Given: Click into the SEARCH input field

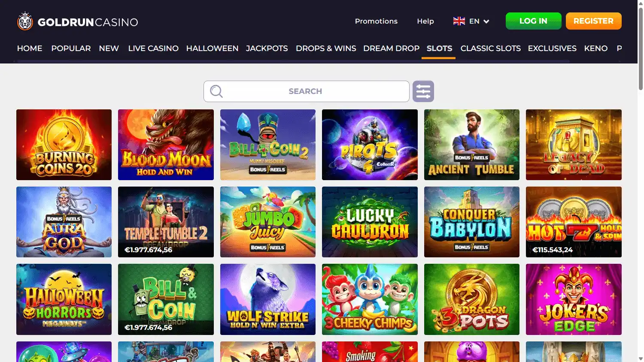Looking at the screenshot, I should [306, 91].
